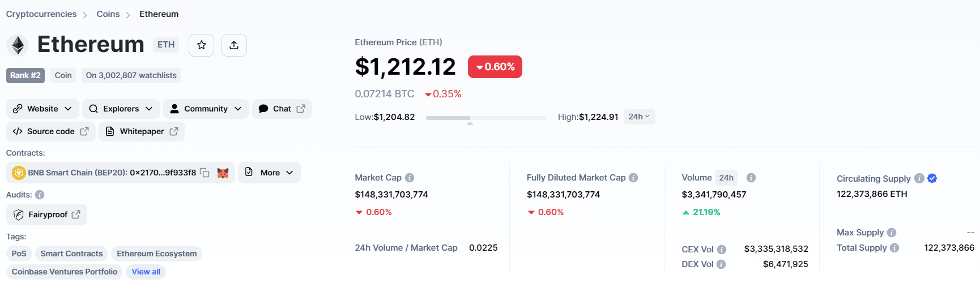This screenshot has width=980, height=292.
Task: Open the Whitepaper link
Action: point(142,131)
